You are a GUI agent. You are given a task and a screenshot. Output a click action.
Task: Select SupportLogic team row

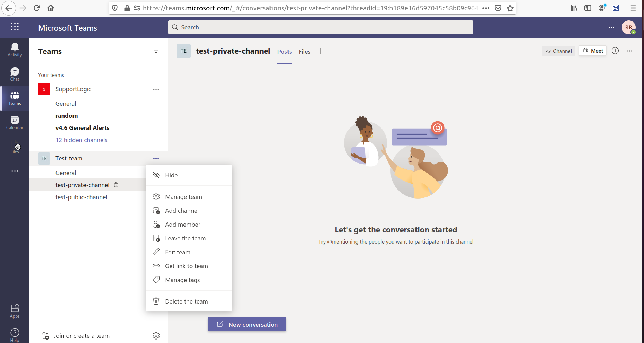click(x=99, y=89)
